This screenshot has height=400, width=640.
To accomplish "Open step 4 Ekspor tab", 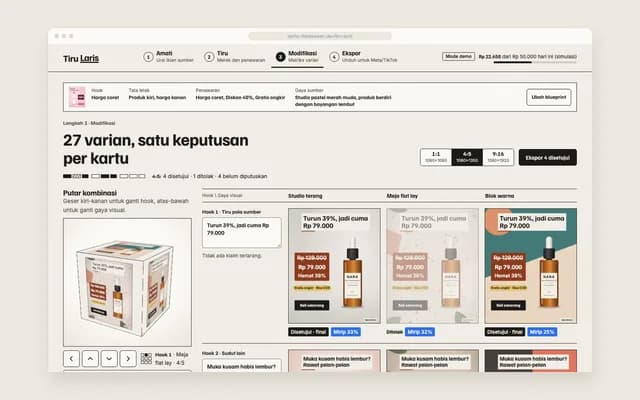I will (x=363, y=57).
